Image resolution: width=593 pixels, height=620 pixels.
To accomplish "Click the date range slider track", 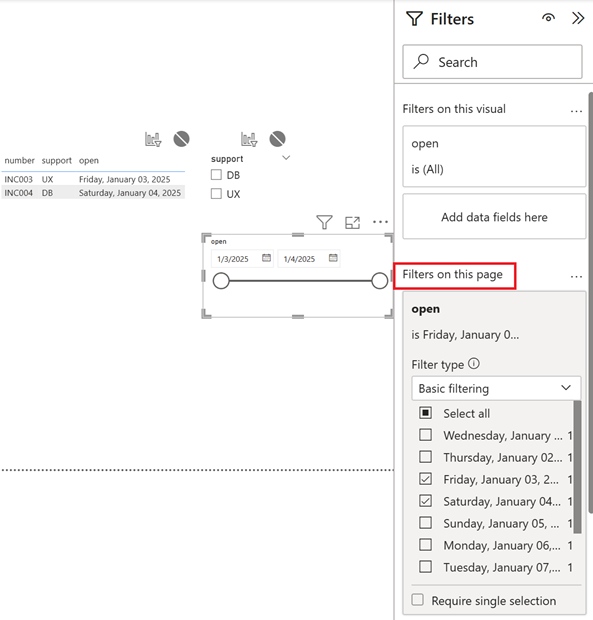I will pos(300,281).
